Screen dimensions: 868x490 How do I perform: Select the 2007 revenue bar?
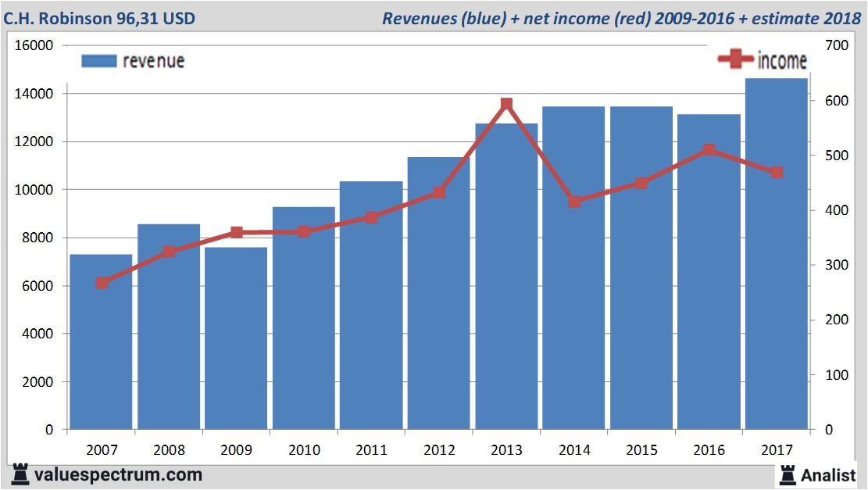(102, 352)
